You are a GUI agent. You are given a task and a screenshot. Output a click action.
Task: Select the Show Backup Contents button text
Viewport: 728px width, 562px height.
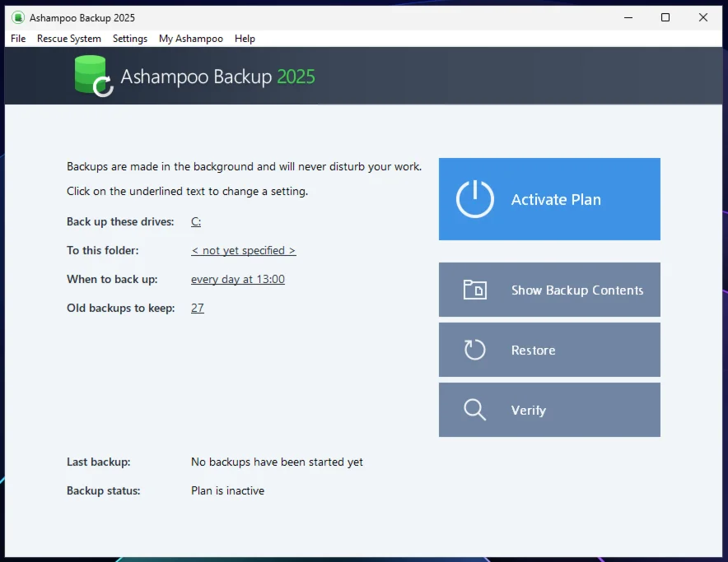coord(577,290)
